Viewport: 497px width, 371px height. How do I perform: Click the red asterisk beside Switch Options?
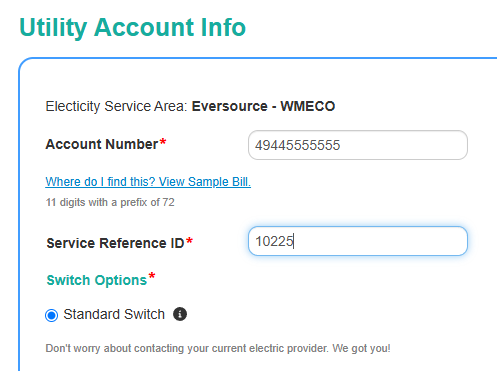point(152,276)
